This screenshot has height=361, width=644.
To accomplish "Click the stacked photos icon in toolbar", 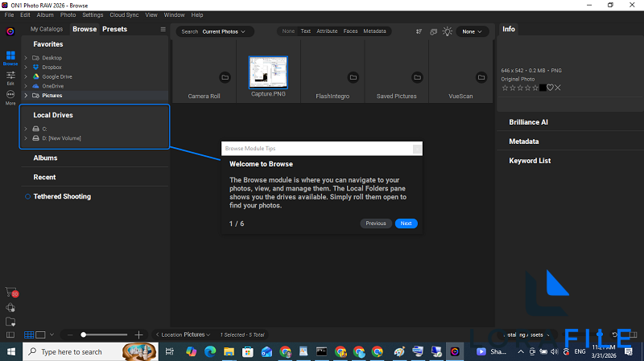I will [x=433, y=31].
